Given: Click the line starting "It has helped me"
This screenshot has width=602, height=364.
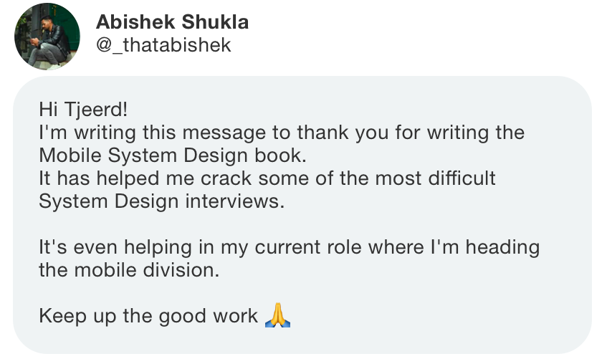Looking at the screenshot, I should (267, 178).
